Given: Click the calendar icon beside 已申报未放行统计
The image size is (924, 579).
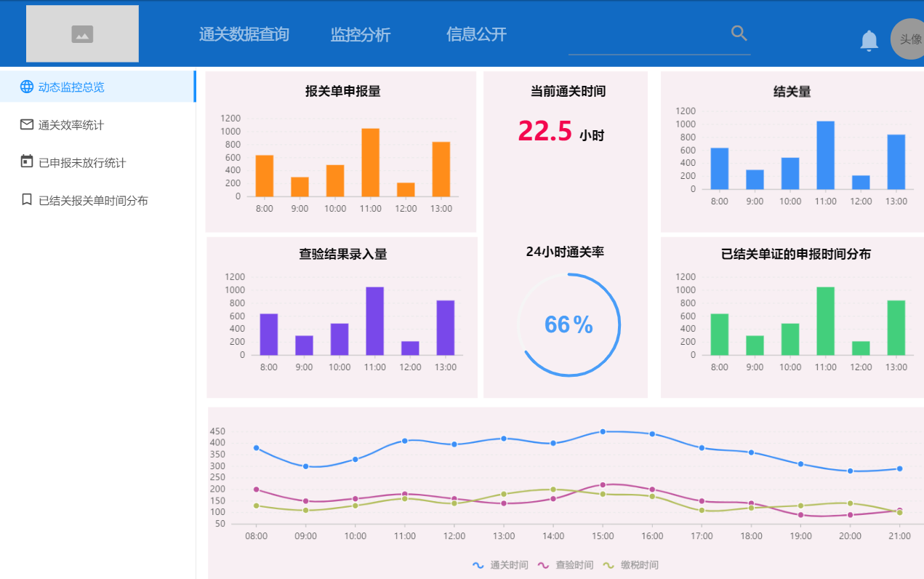Looking at the screenshot, I should 27,161.
